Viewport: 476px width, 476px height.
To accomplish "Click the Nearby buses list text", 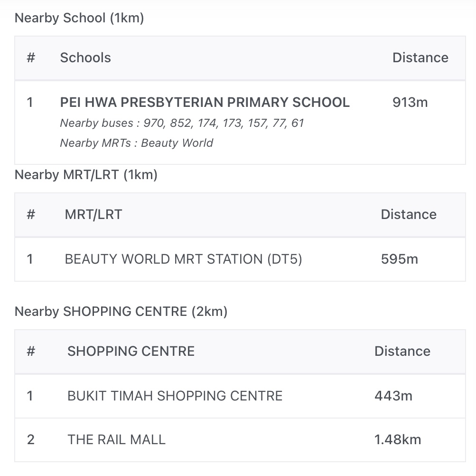I will coord(182,123).
